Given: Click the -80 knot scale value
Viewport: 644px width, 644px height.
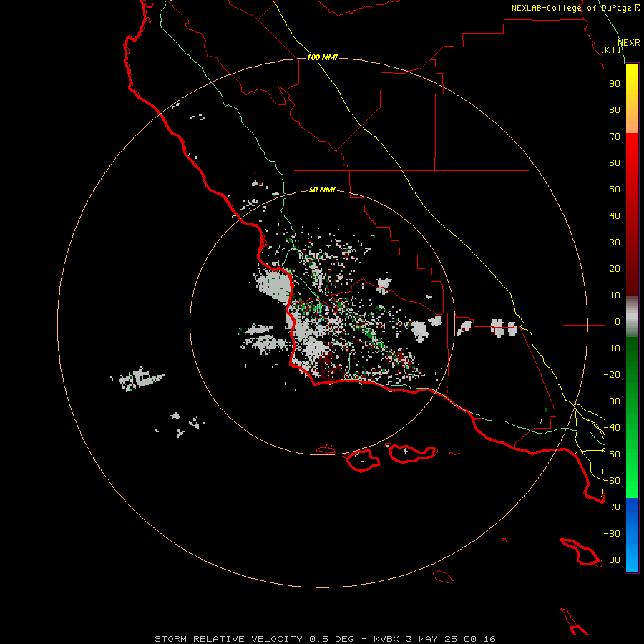Looking at the screenshot, I should tap(612, 534).
